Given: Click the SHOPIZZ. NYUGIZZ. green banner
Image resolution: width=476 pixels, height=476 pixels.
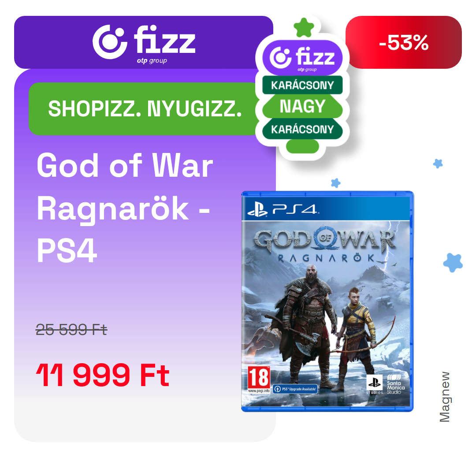Looking at the screenshot, I should click(x=145, y=109).
